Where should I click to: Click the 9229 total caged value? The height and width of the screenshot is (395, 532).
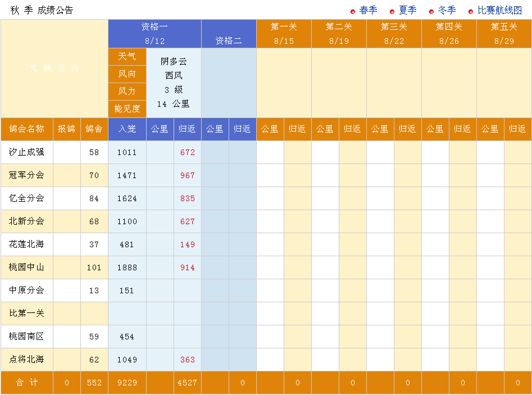click(x=127, y=383)
